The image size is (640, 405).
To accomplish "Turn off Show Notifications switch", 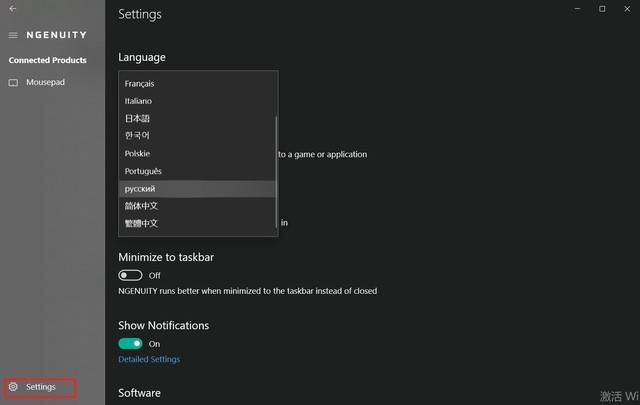I will [x=130, y=343].
